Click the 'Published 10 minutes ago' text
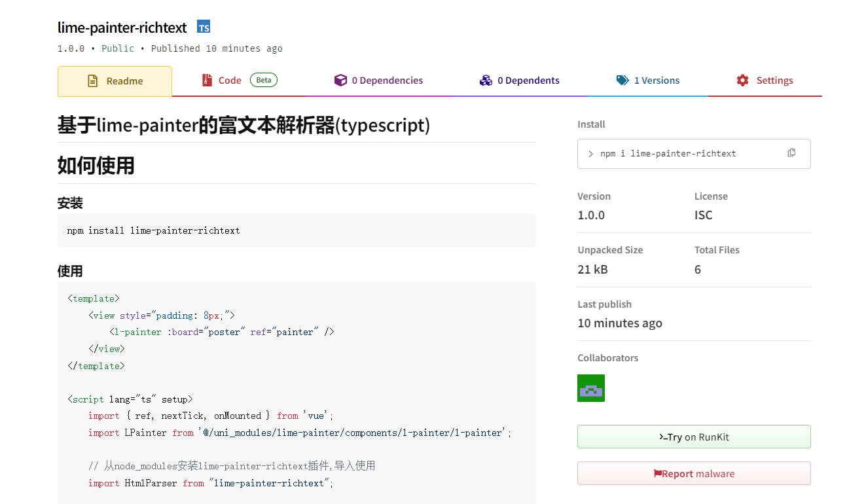866x504 pixels. (x=217, y=48)
